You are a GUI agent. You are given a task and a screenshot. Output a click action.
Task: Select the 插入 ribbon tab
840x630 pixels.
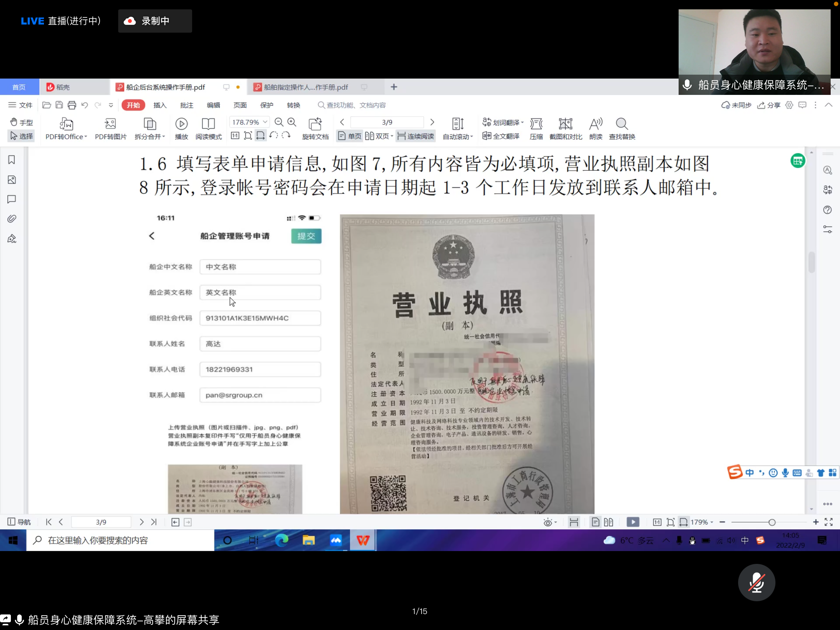pos(160,105)
